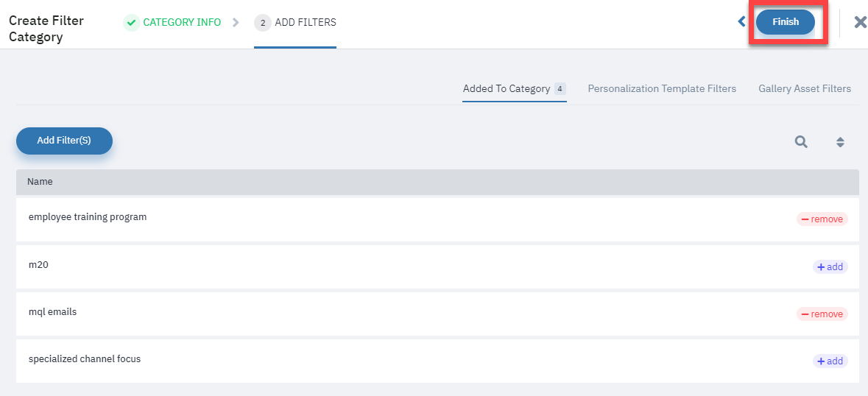Click the Add Filter(S) button

coord(64,141)
